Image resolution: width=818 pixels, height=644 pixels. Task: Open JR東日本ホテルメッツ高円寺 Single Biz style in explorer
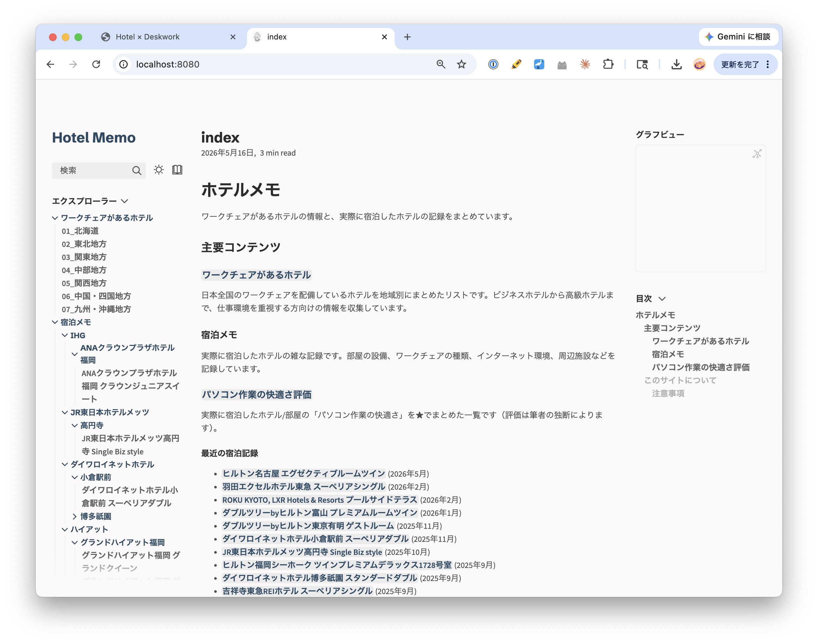(130, 445)
